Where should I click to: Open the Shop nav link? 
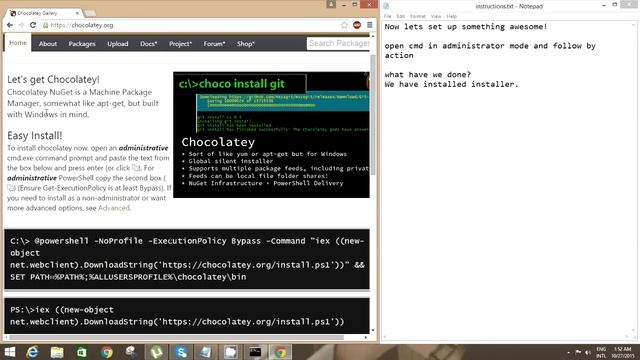pyautogui.click(x=246, y=44)
